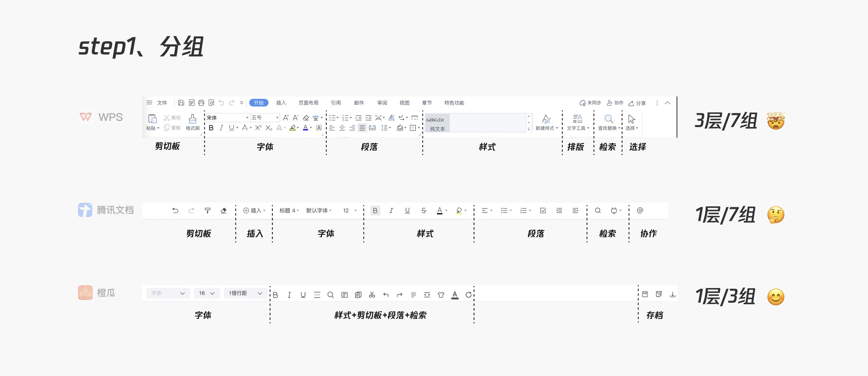Click the 插入 button in Tencent Docs
Image resolution: width=868 pixels, height=376 pixels.
(x=254, y=211)
